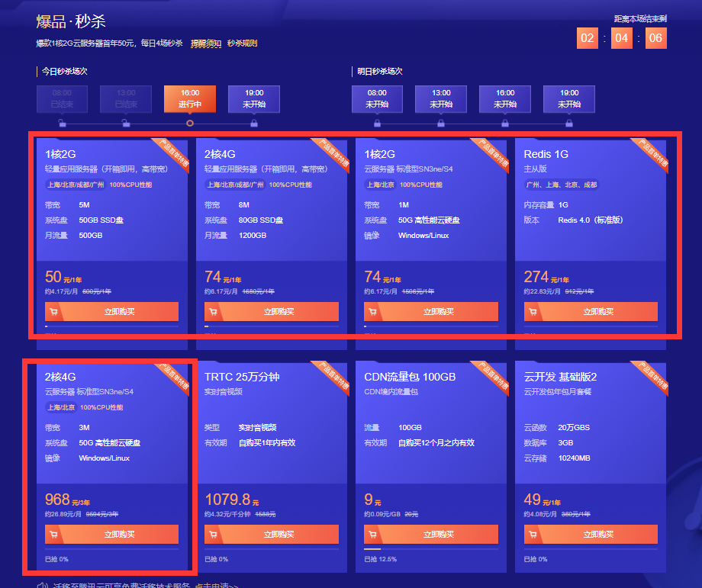The width and height of the screenshot is (702, 588).
Task: Select today's 19:00 未开始 session tab
Action: (x=253, y=98)
